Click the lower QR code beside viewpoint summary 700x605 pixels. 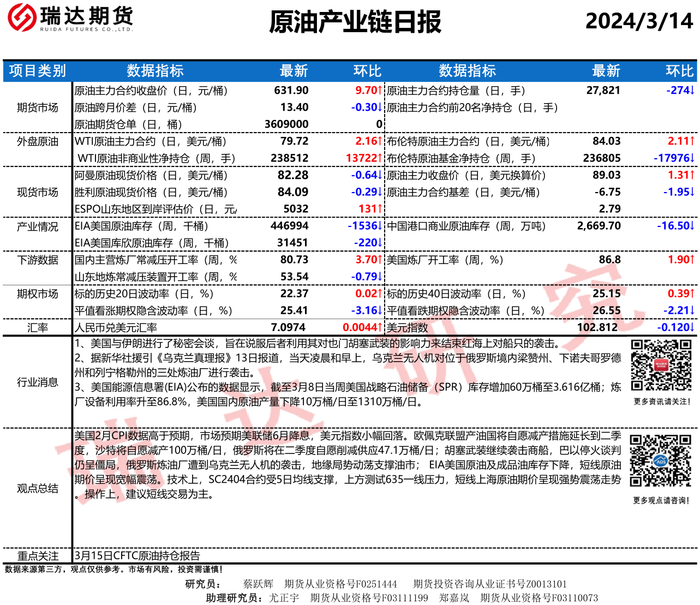coord(660,460)
